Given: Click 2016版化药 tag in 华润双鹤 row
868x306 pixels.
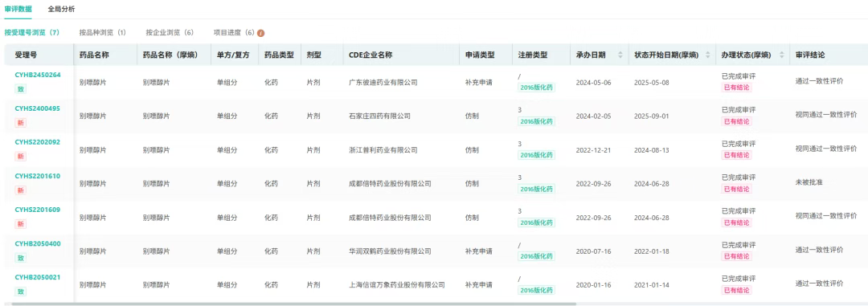Looking at the screenshot, I should coord(536,256).
